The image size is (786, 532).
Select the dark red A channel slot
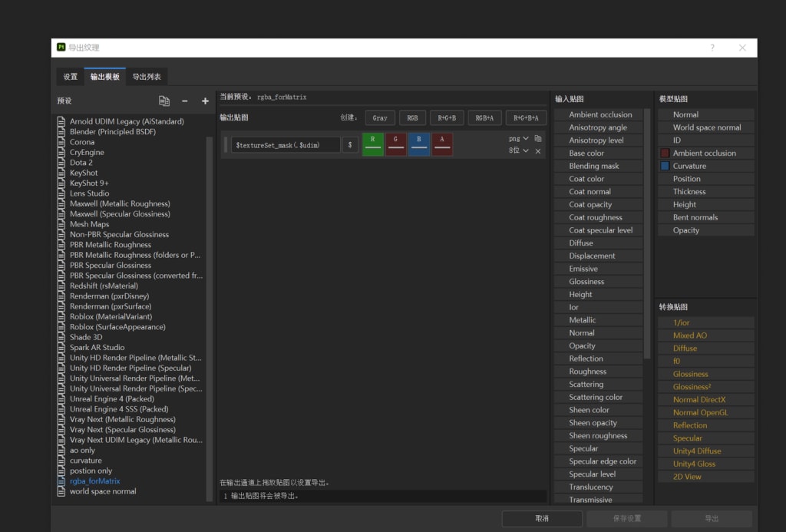pyautogui.click(x=441, y=144)
